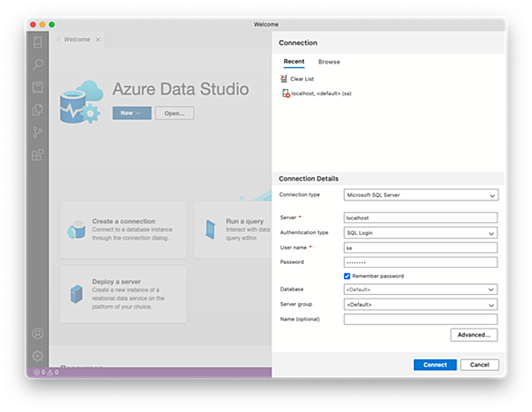Select the localhost recent connection icon
This screenshot has width=532, height=412.
[x=286, y=93]
